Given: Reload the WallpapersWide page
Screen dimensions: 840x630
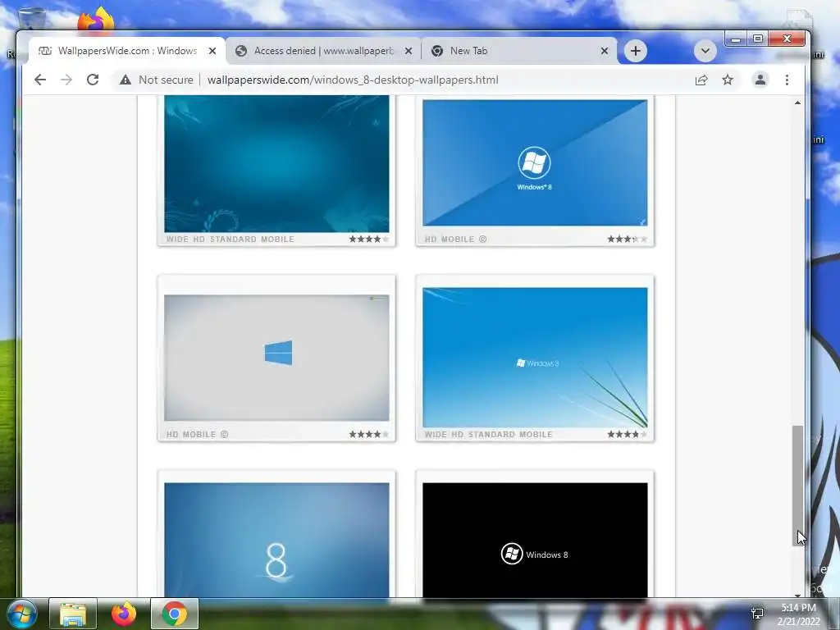Looking at the screenshot, I should click(x=93, y=80).
